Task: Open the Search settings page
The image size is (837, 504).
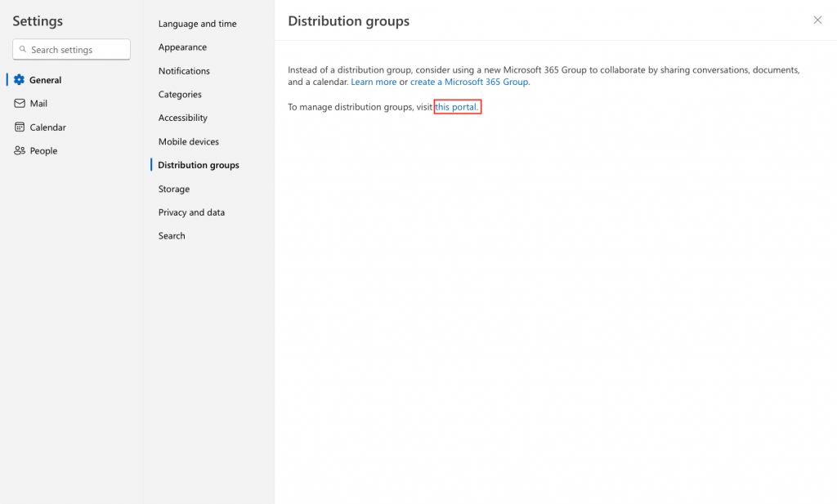Action: tap(172, 236)
